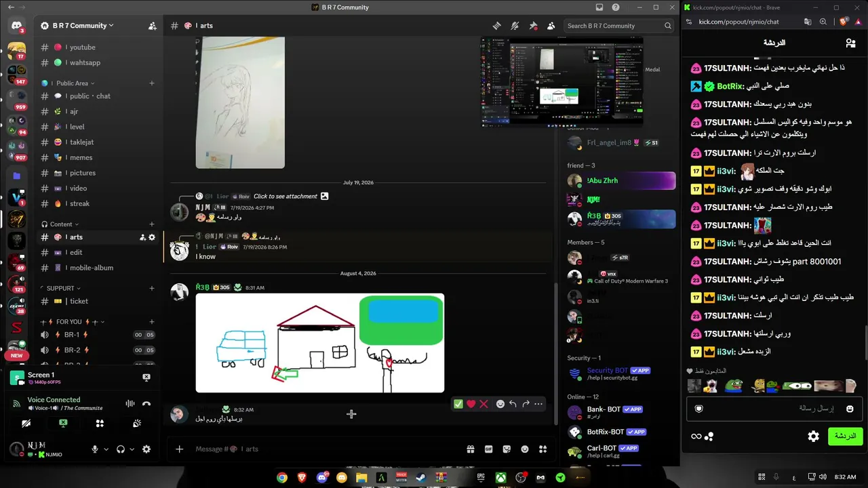Click 'Click to see attachment' reply link
The width and height of the screenshot is (868, 488).
click(x=285, y=197)
